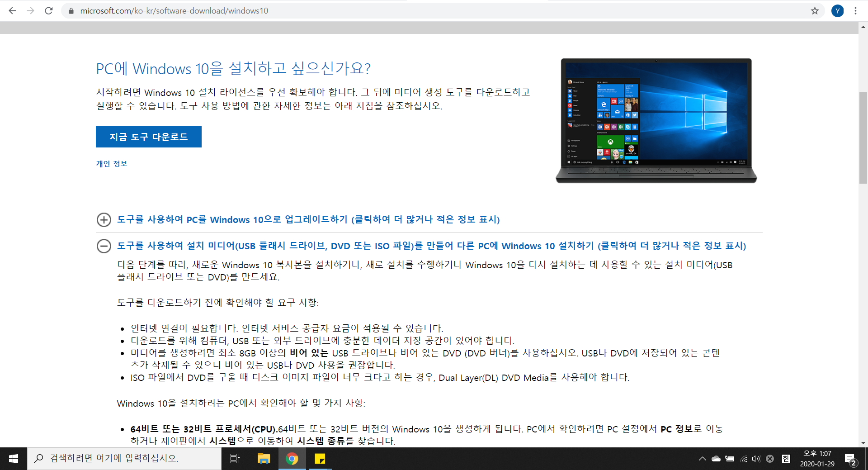Click the 인터넷 연결이 필요합니다 bullet
Screen dimensions: 868x470
tap(287, 328)
